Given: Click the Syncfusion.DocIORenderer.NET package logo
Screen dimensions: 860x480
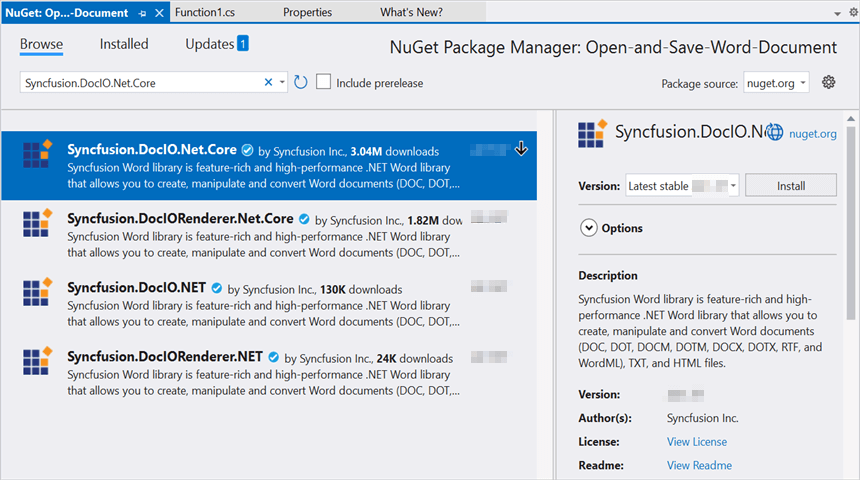Looking at the screenshot, I should point(37,360).
